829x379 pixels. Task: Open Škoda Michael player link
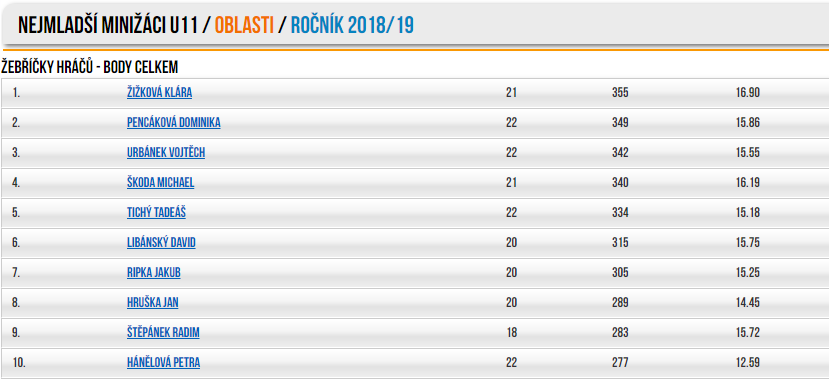160,183
